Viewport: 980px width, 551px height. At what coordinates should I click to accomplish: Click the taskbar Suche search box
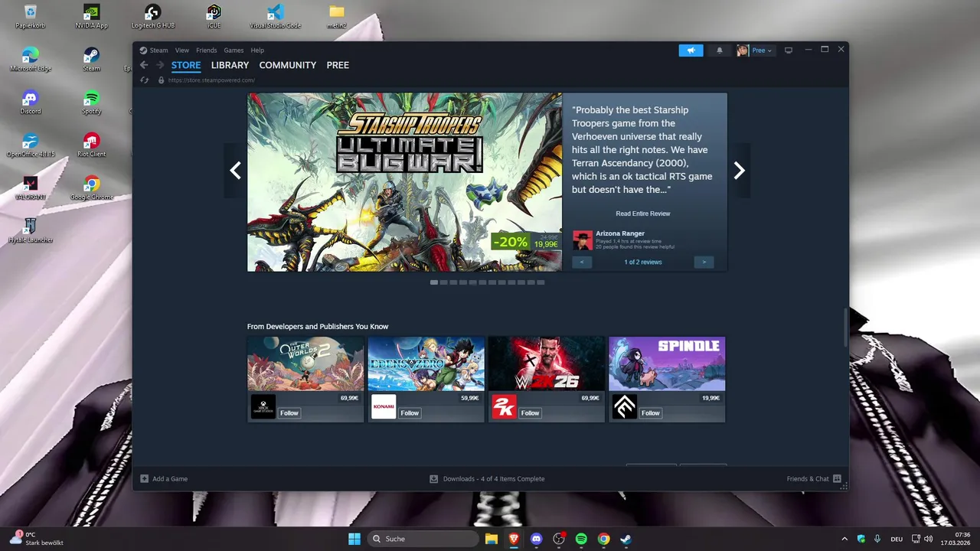pos(423,539)
